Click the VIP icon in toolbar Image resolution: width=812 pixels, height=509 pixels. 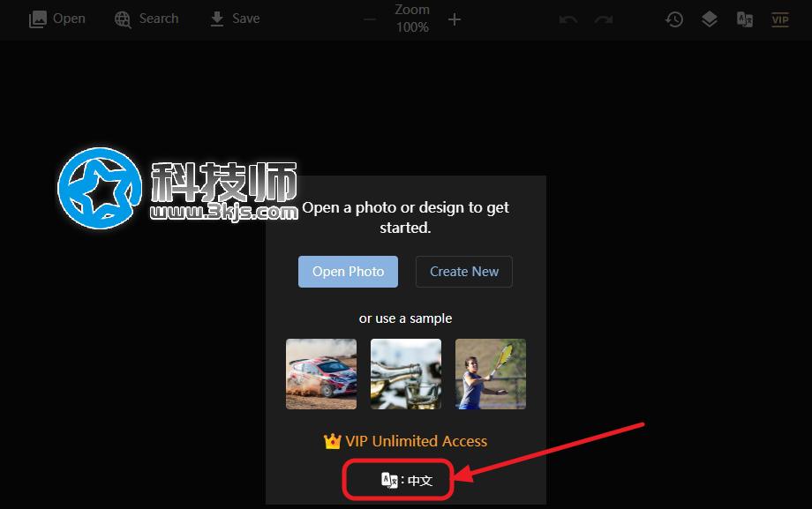click(x=780, y=19)
